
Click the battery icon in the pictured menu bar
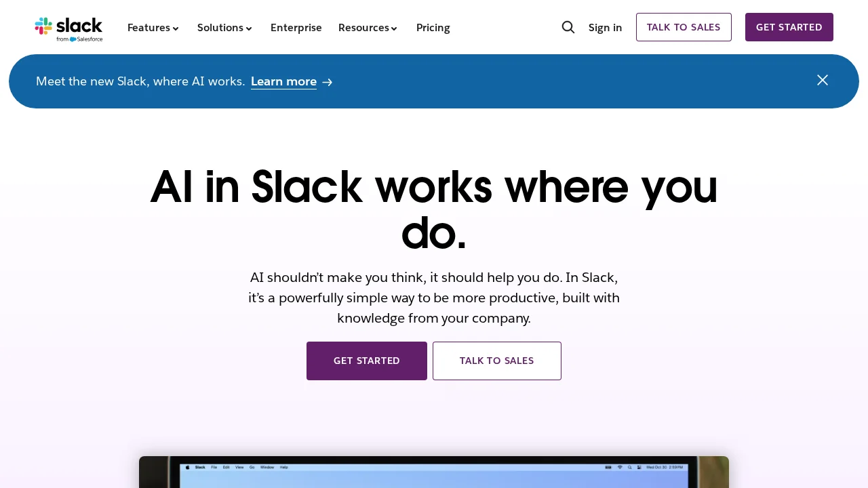(x=608, y=467)
